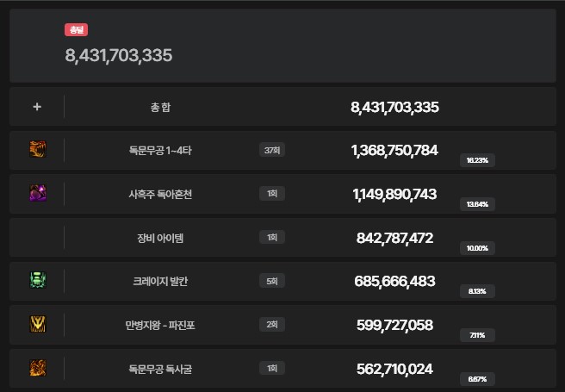Image resolution: width=565 pixels, height=392 pixels.
Task: Click the 16.23% percentage badge
Action: [476, 160]
